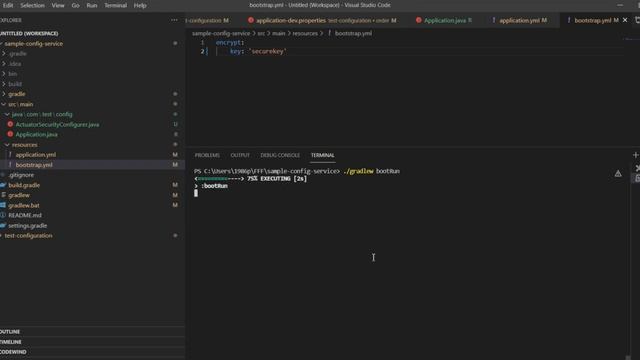
Task: Open the build.gradle file
Action: pyautogui.click(x=24, y=185)
